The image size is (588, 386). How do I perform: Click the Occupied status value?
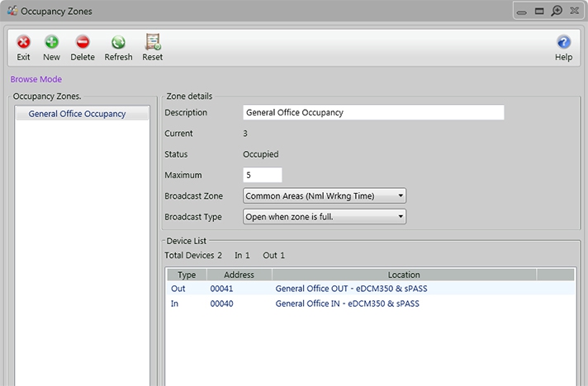coord(261,154)
